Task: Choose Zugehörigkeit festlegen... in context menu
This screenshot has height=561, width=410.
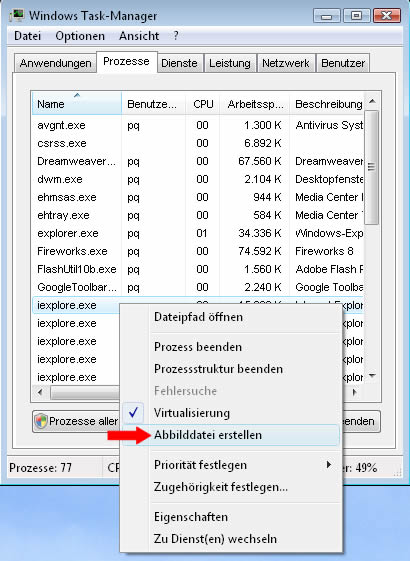Action: (231, 487)
